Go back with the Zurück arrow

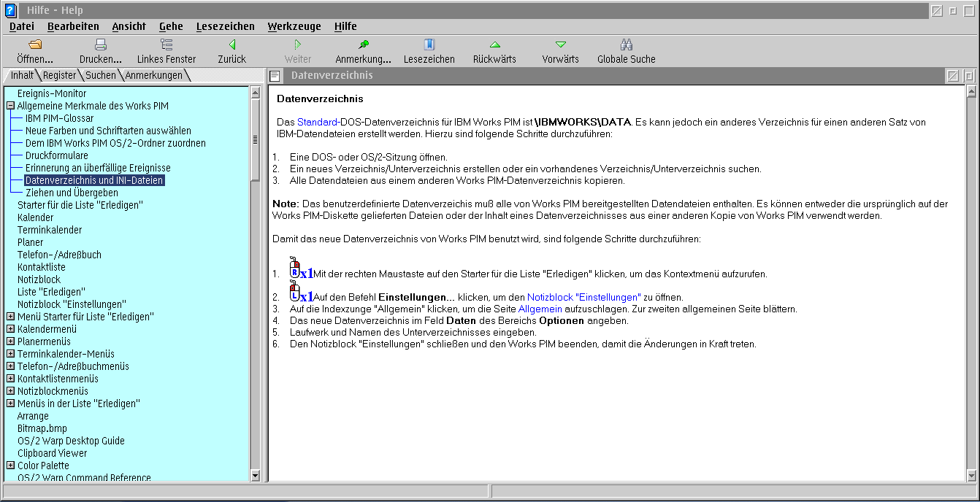pyautogui.click(x=232, y=45)
